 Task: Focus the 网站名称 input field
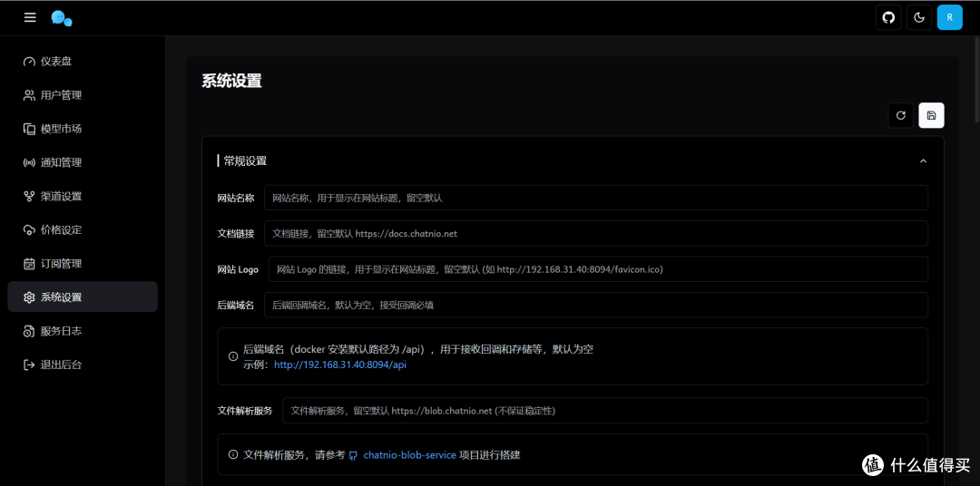click(595, 198)
